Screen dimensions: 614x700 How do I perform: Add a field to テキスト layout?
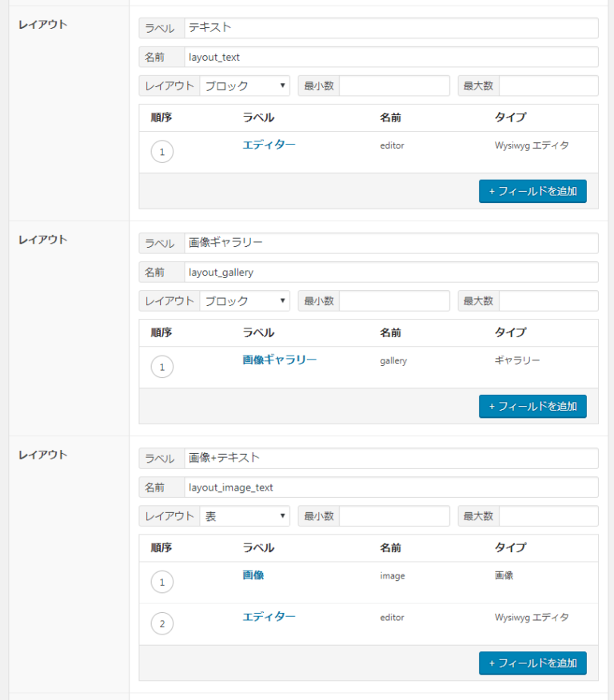(x=532, y=191)
